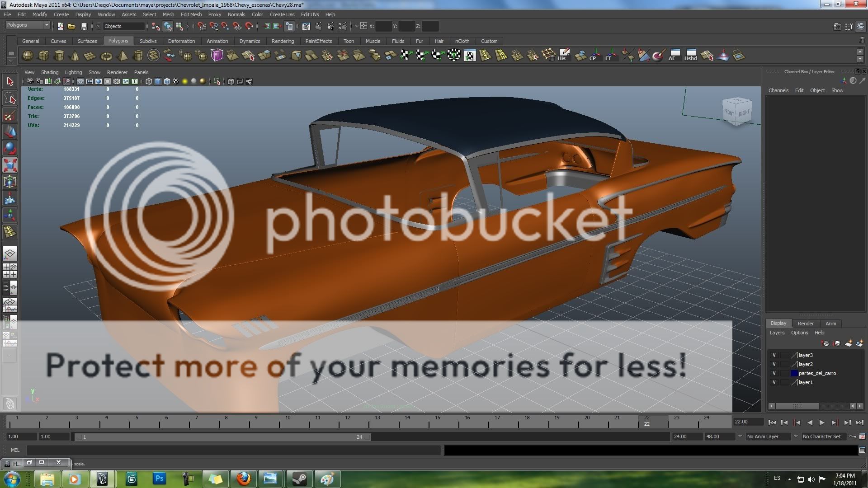The image size is (868, 488).
Task: Open the Anim Layer dropdown arrow
Action: (740, 436)
